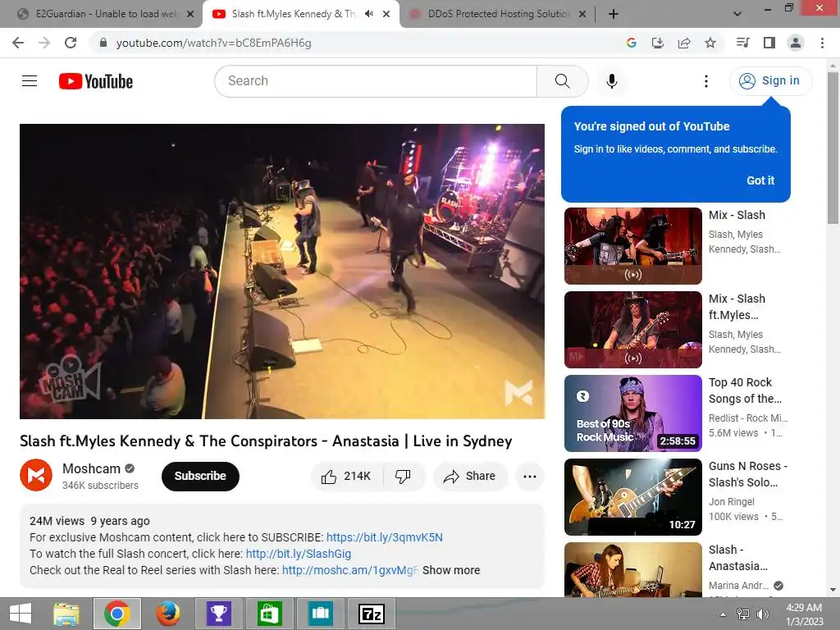Image resolution: width=840 pixels, height=630 pixels.
Task: Open File Explorer from taskbar
Action: (66, 614)
